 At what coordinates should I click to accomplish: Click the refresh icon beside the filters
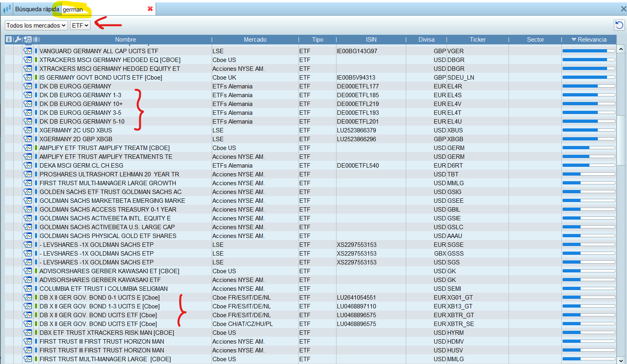point(619,25)
